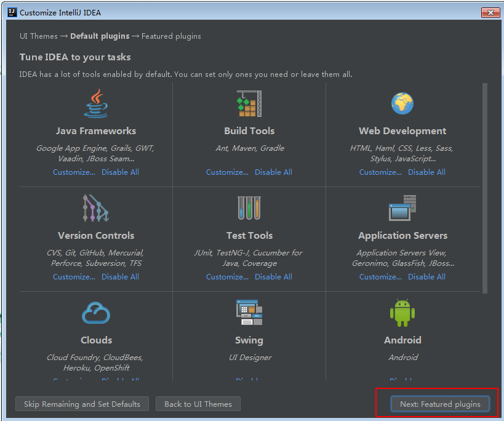This screenshot has height=421, width=504.
Task: Click the 'UI Designer' description text
Action: (250, 358)
